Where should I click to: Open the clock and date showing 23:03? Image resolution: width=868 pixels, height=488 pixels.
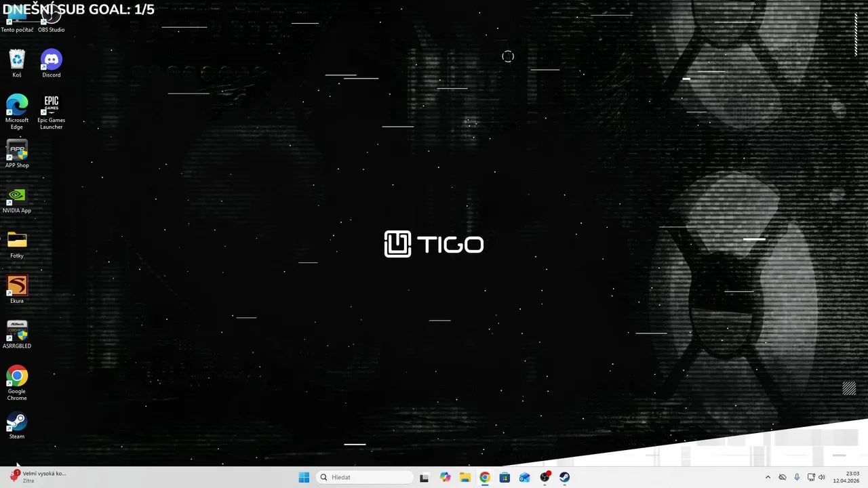tap(847, 477)
